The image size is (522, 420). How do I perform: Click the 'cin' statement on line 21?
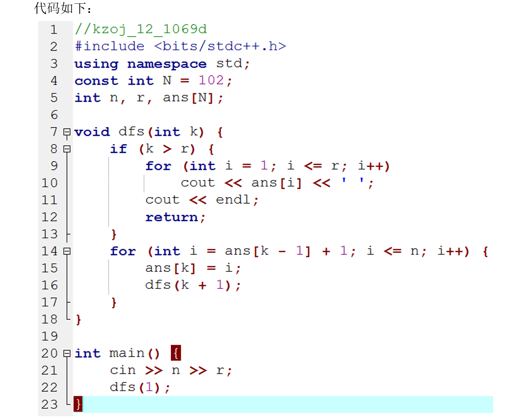click(123, 370)
